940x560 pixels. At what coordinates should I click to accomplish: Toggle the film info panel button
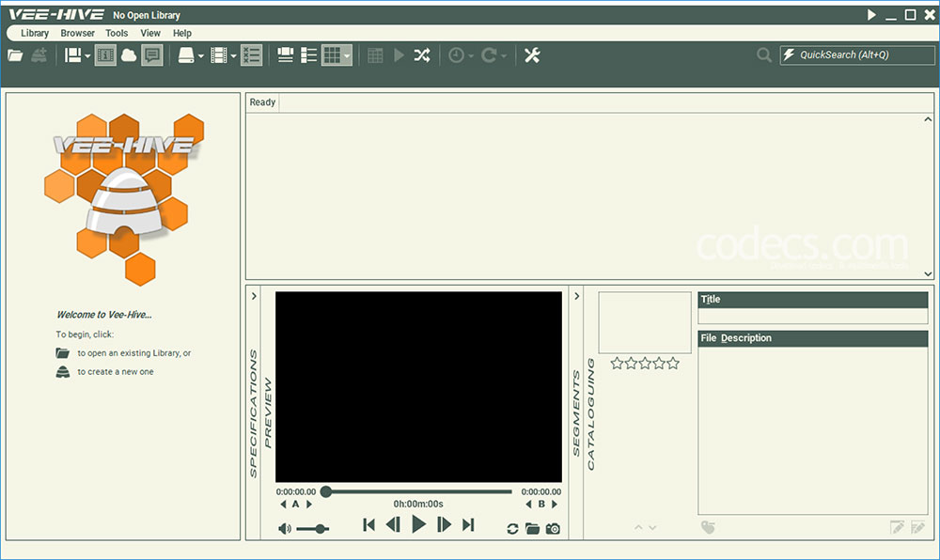pyautogui.click(x=105, y=55)
